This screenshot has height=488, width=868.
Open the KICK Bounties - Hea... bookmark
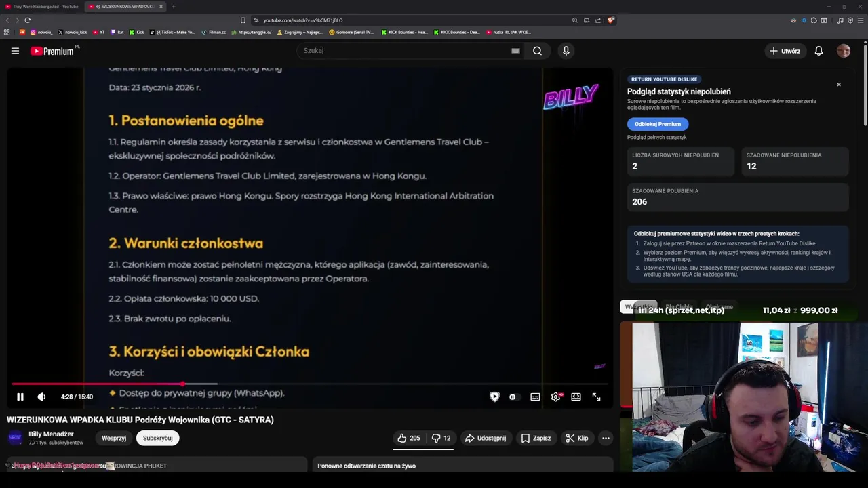[404, 32]
